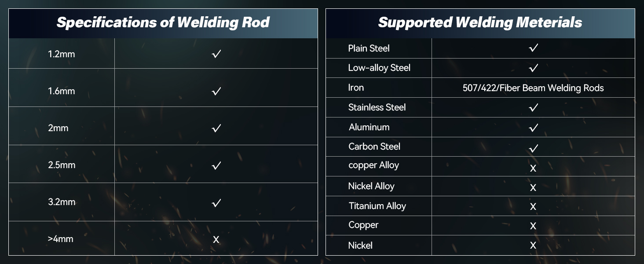Viewport: 644px width, 264px height.
Task: Click the Stainless Steel checkmark
Action: click(534, 107)
